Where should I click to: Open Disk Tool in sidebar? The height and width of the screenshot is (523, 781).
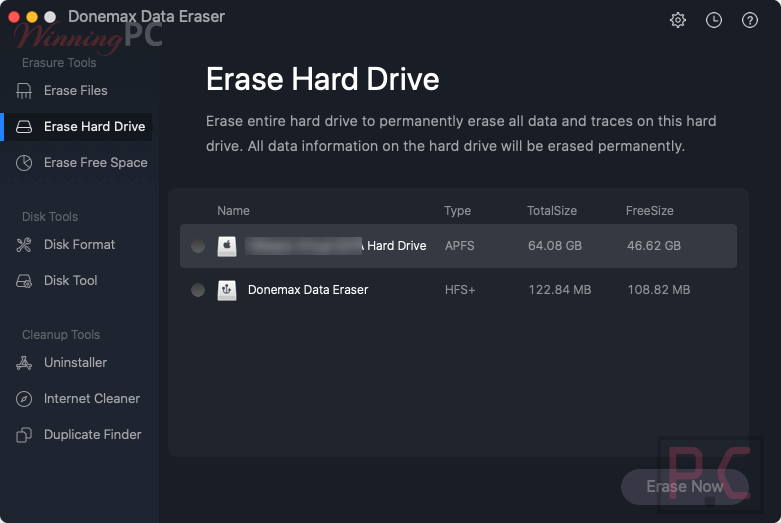click(70, 281)
